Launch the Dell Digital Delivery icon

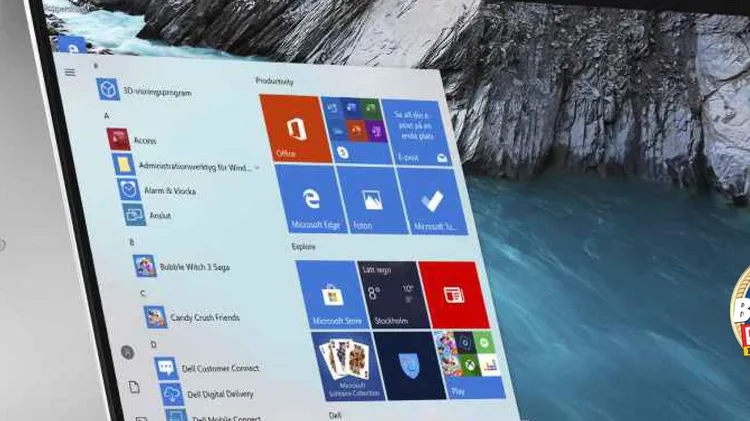171,394
